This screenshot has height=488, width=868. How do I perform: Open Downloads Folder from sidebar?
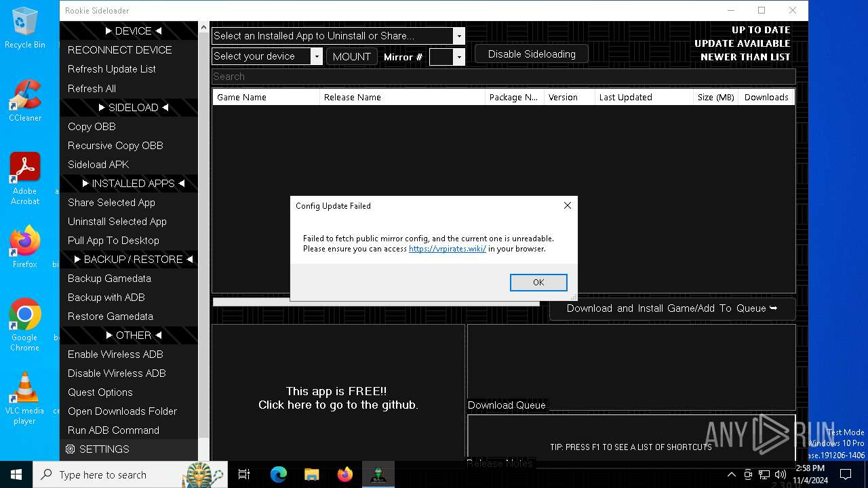(x=129, y=411)
